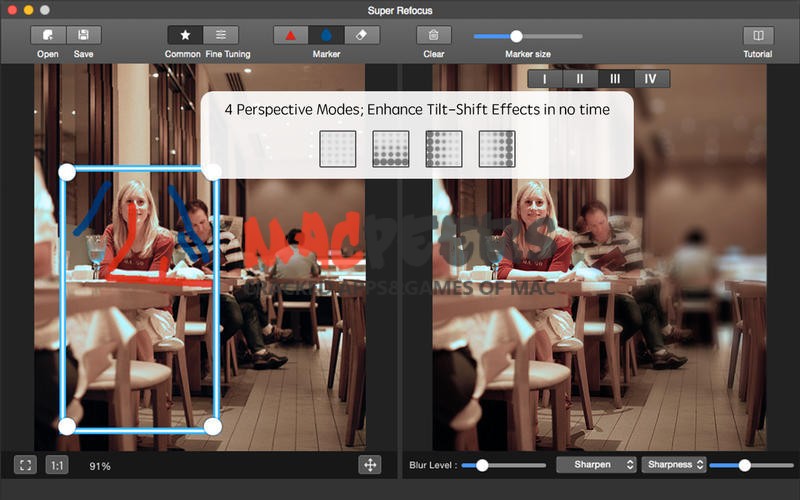The height and width of the screenshot is (500, 800).
Task: Select the blue drop blur marker
Action: [326, 35]
